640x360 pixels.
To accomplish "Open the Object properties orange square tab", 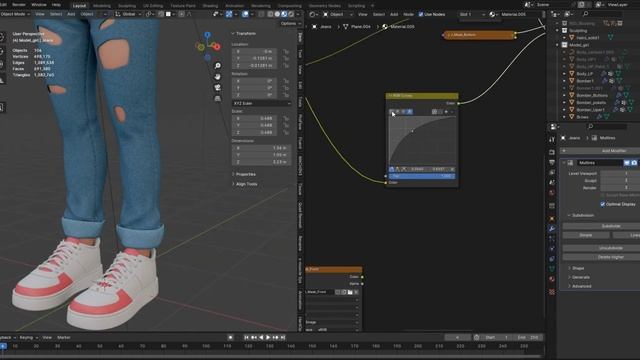I will 552,219.
